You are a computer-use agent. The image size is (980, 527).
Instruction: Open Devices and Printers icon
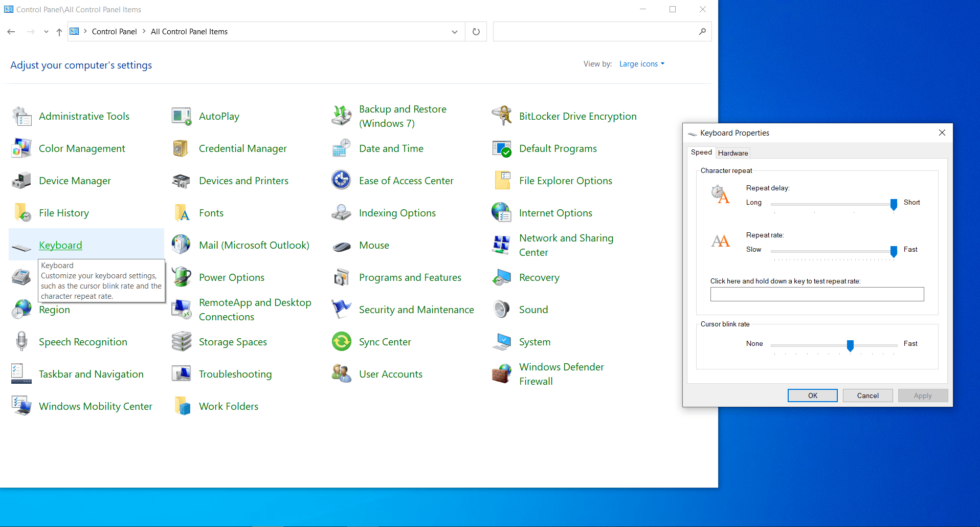click(182, 181)
